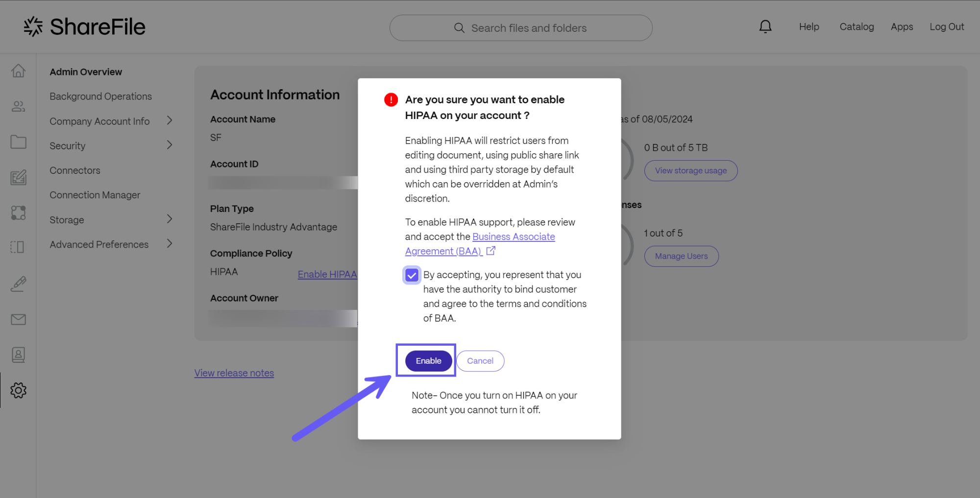Screen dimensions: 980x498
Task: Expand the Security submenu chevron
Action: [170, 145]
